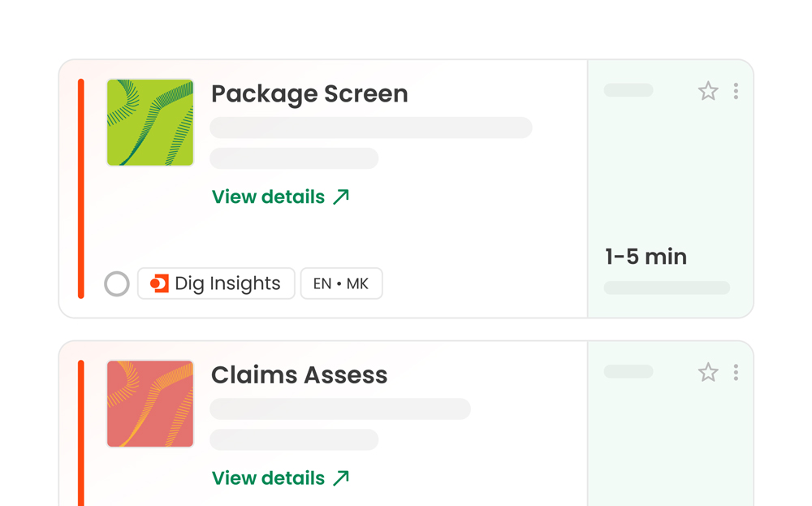The image size is (812, 506).
Task: Click the star to favorite Package Screen
Action: click(x=707, y=91)
